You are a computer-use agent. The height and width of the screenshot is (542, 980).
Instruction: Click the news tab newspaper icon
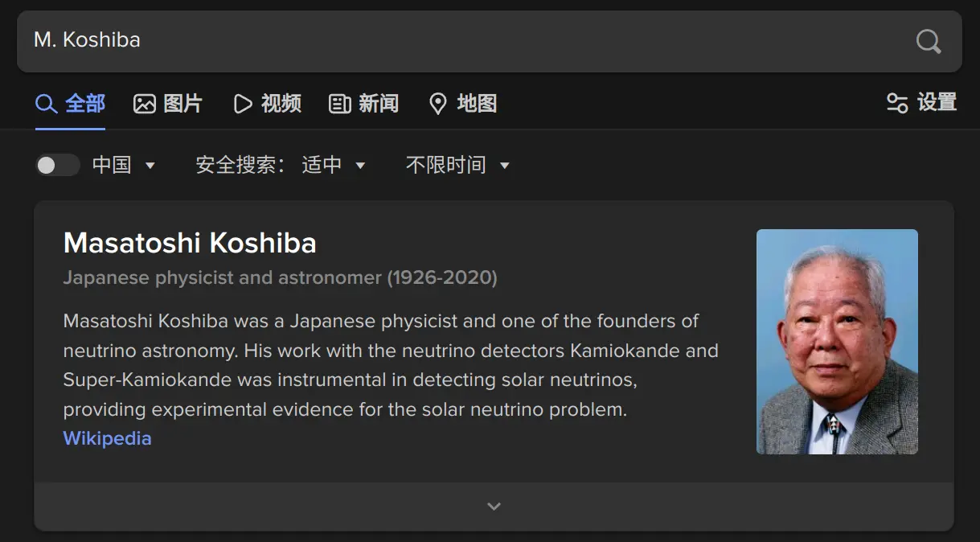pyautogui.click(x=340, y=104)
